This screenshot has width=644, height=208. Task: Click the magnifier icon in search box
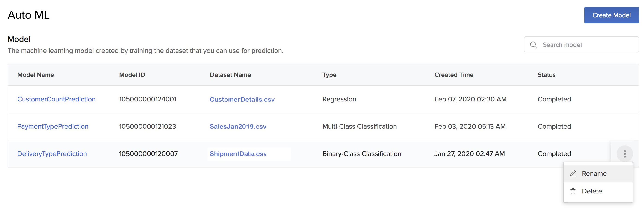tap(533, 45)
